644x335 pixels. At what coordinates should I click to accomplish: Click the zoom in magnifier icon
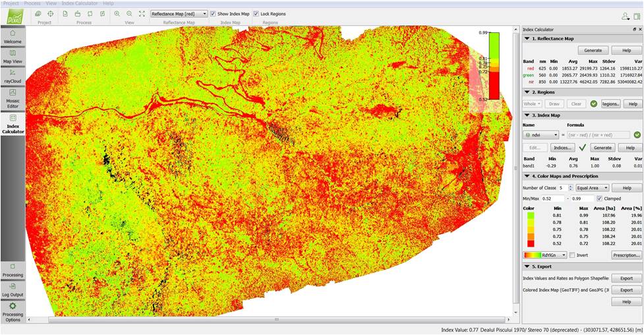[x=117, y=13]
